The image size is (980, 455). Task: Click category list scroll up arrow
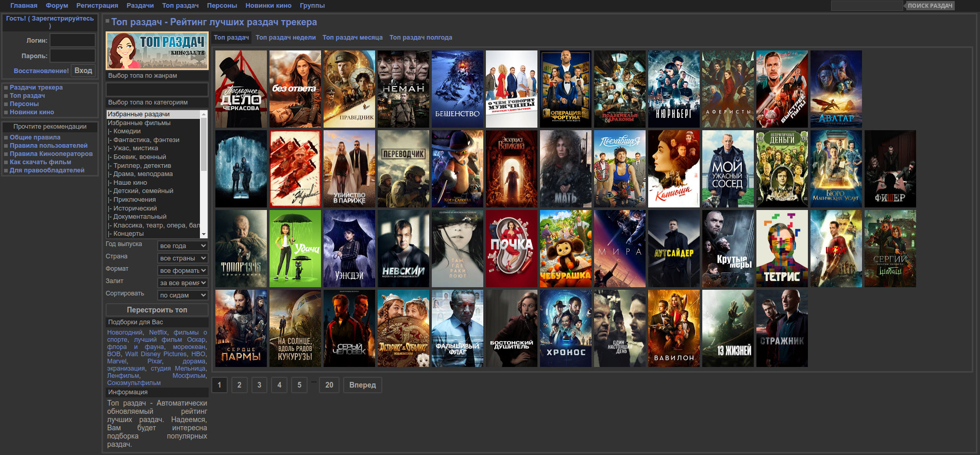[x=204, y=114]
